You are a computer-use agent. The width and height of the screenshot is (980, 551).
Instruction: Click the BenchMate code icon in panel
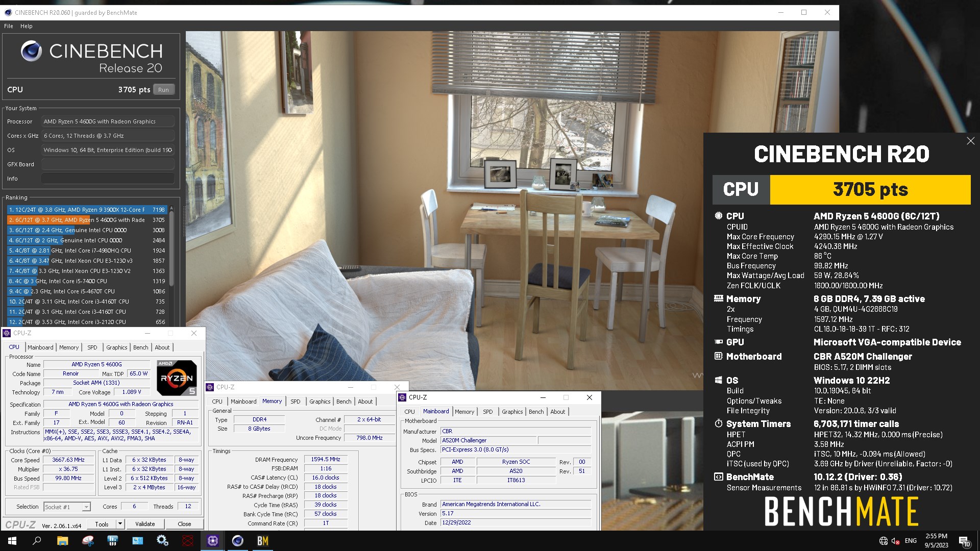pos(718,477)
